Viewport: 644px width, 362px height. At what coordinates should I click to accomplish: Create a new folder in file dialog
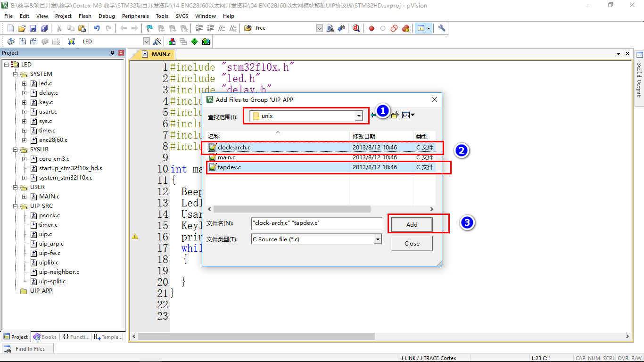[395, 115]
